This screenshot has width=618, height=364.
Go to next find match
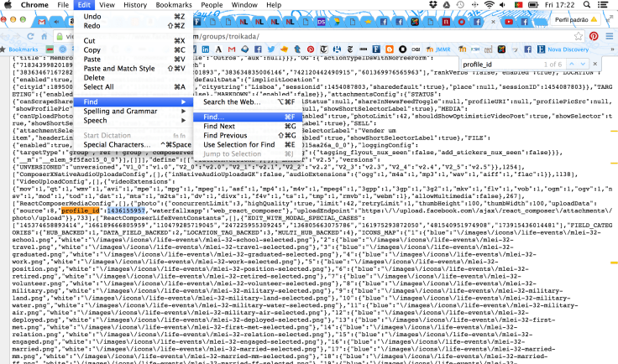pyautogui.click(x=583, y=64)
